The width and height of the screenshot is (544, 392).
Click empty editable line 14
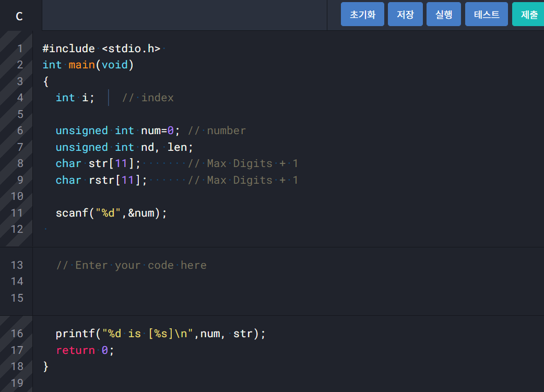click(x=288, y=281)
